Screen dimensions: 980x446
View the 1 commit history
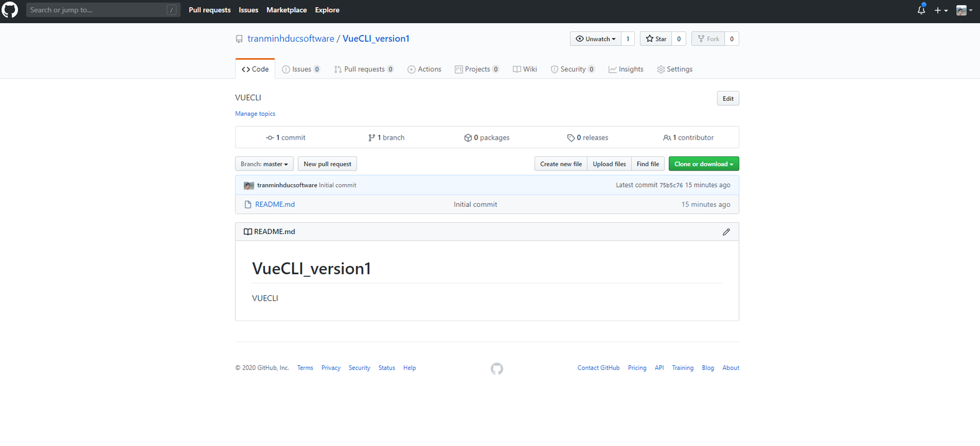(286, 138)
